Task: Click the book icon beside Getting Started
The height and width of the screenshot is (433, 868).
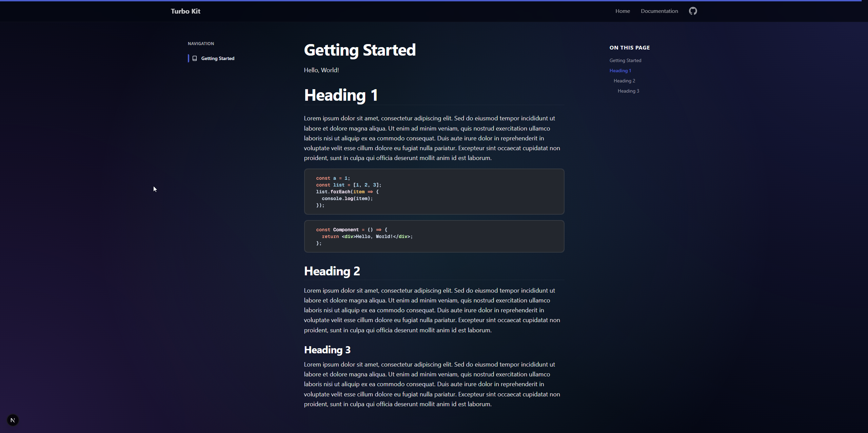Action: 195,58
